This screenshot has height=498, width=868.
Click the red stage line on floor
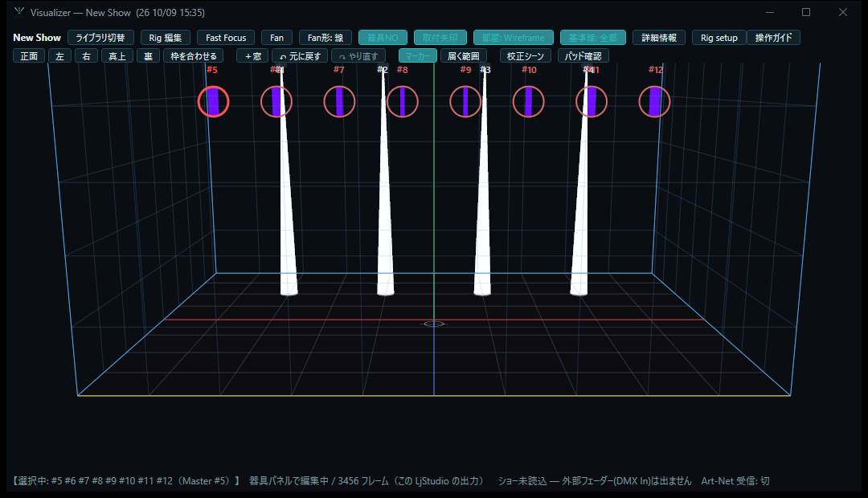[x=434, y=319]
